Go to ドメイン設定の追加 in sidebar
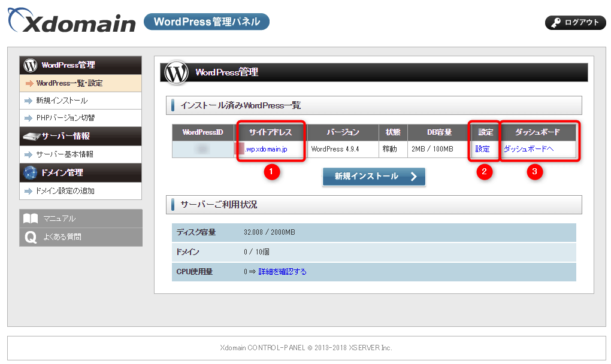611x364 pixels. click(65, 191)
